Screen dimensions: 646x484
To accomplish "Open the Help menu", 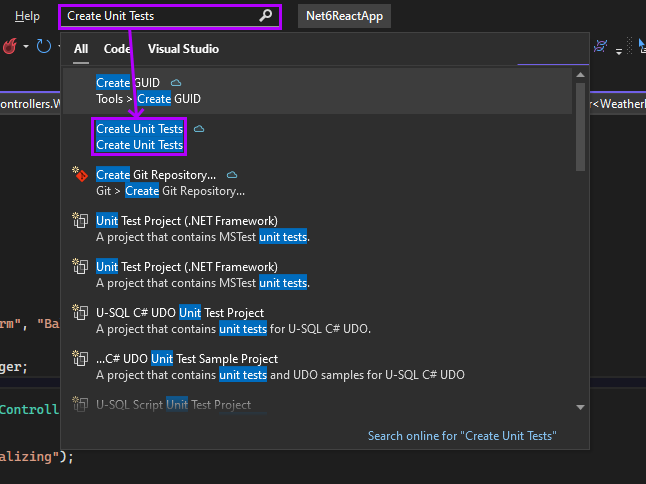I will [27, 16].
